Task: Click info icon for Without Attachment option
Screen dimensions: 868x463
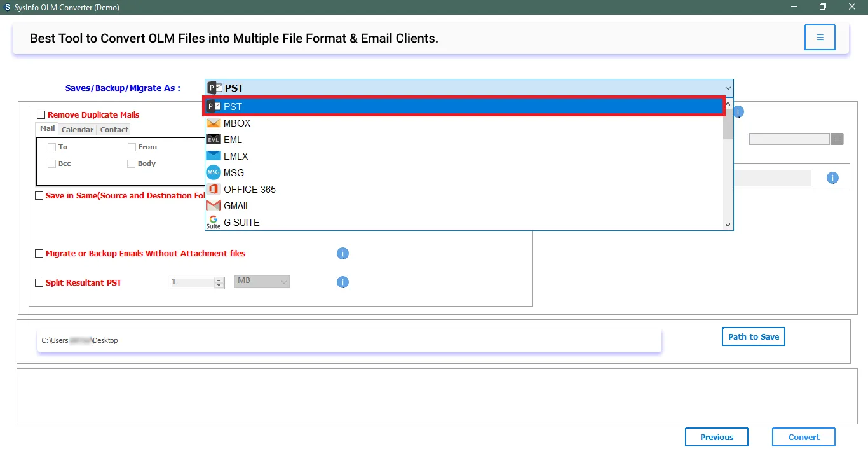Action: (342, 254)
